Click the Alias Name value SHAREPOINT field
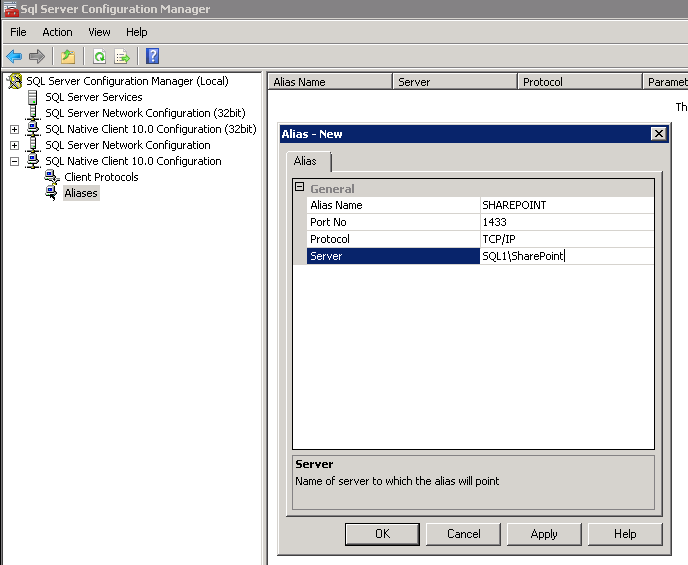Viewport: 688px width, 565px height. (567, 205)
